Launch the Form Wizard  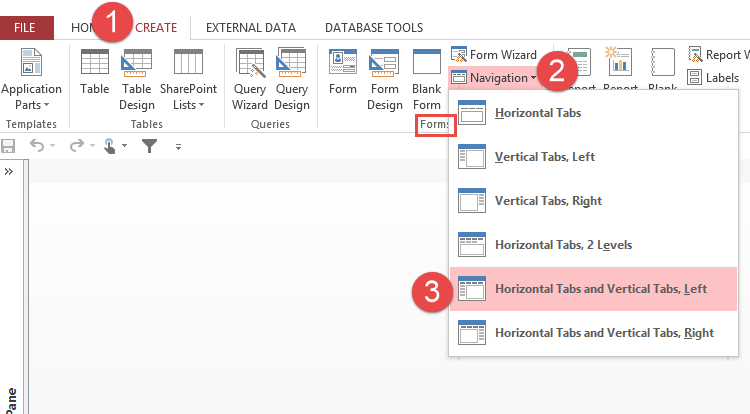pyautogui.click(x=494, y=55)
